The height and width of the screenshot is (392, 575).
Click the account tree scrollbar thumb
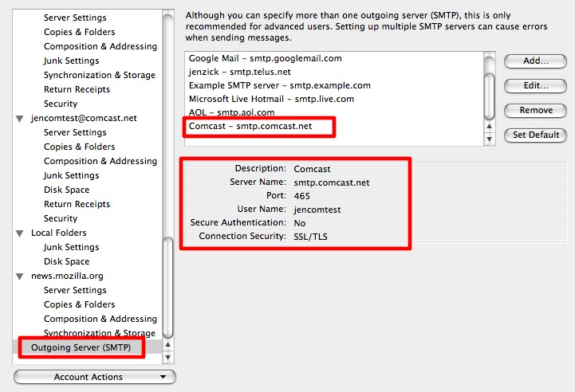point(167,288)
